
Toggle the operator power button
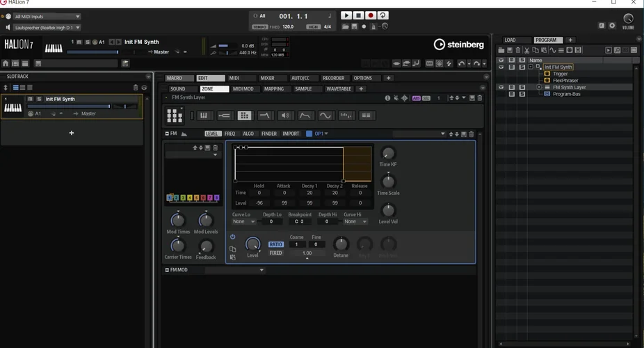tap(233, 237)
